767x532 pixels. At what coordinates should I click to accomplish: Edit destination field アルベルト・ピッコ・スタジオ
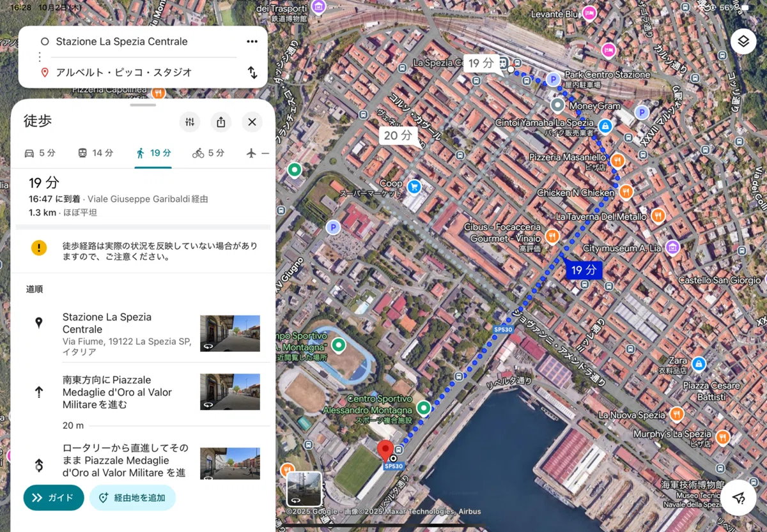pyautogui.click(x=124, y=72)
